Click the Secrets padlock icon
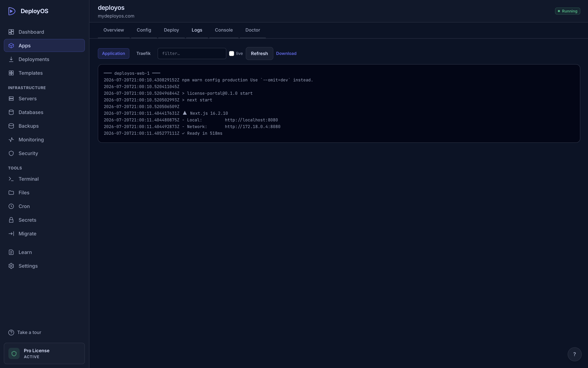This screenshot has height=368, width=588. coord(11,220)
